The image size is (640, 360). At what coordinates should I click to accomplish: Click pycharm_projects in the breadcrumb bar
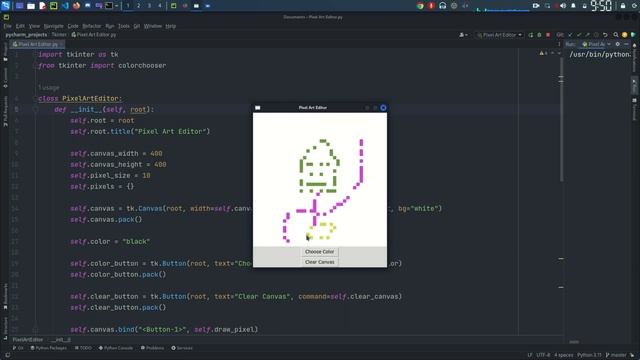tap(26, 35)
